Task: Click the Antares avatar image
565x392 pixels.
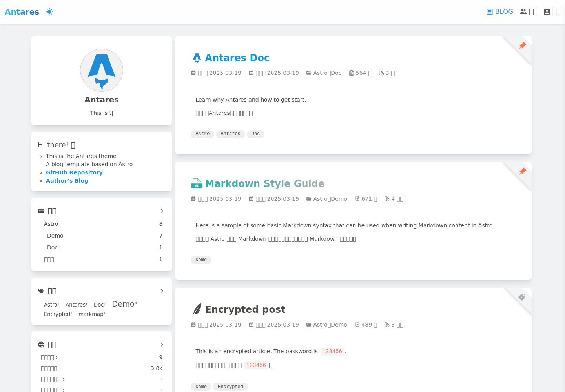Action: (102, 70)
